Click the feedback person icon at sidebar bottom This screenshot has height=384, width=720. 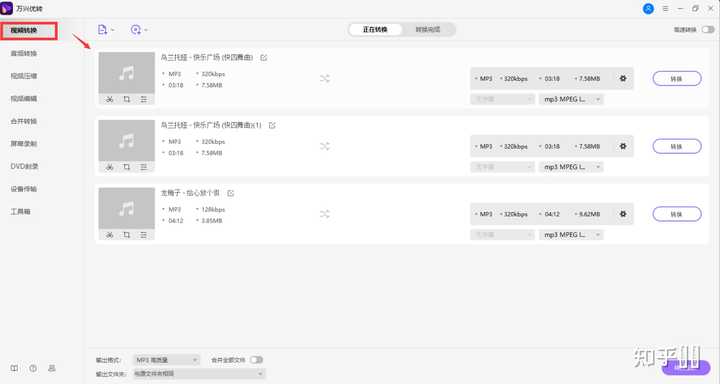click(52, 368)
